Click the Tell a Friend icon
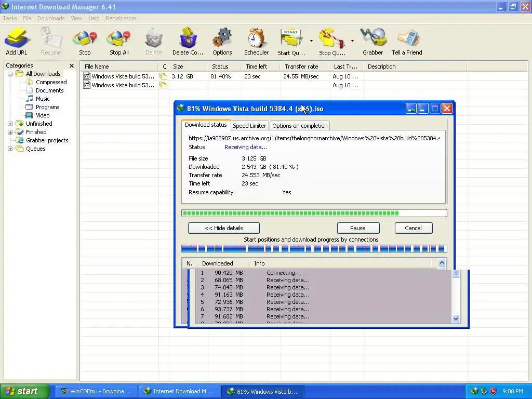 click(407, 42)
